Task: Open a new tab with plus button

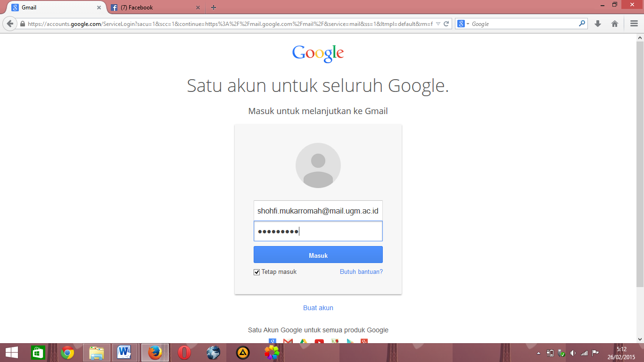Action: click(x=214, y=8)
